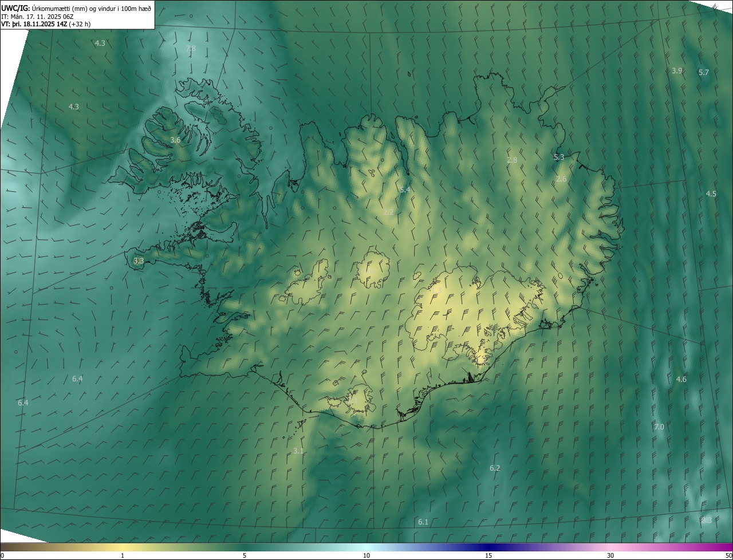Click the color scale tick label '30'

610,556
